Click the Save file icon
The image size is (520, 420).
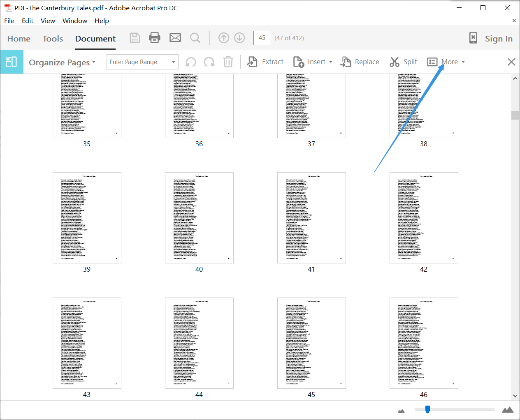[x=135, y=38]
